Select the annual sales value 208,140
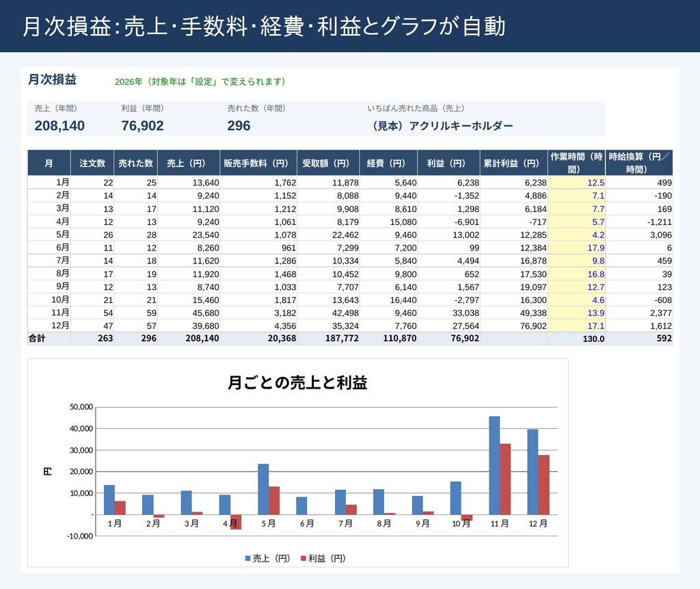Image resolution: width=700 pixels, height=589 pixels. [59, 126]
